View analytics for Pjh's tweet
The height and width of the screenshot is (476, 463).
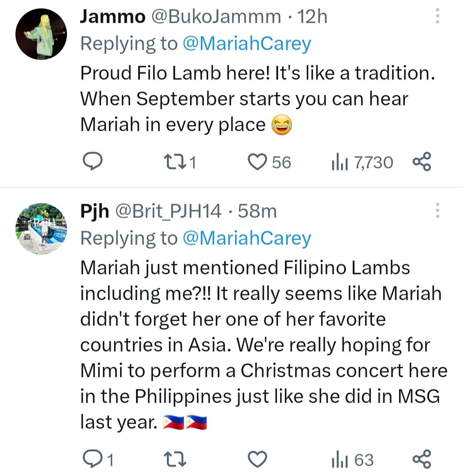pyautogui.click(x=343, y=459)
